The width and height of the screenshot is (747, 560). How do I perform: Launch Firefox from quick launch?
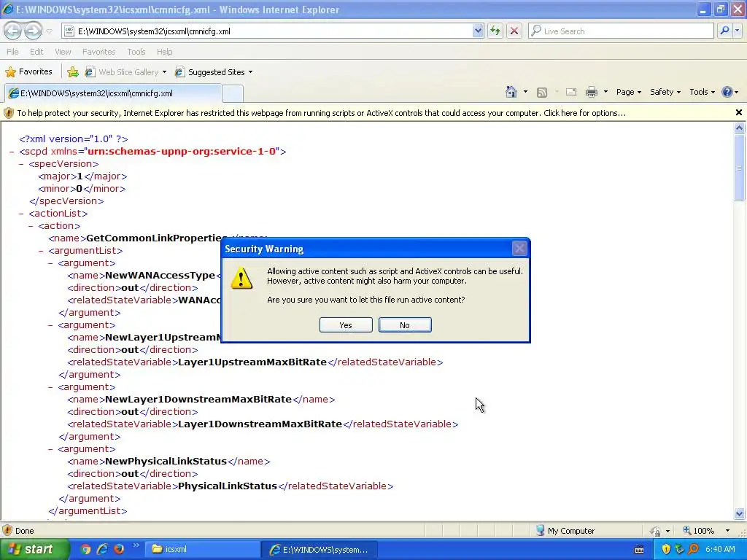coord(119,549)
